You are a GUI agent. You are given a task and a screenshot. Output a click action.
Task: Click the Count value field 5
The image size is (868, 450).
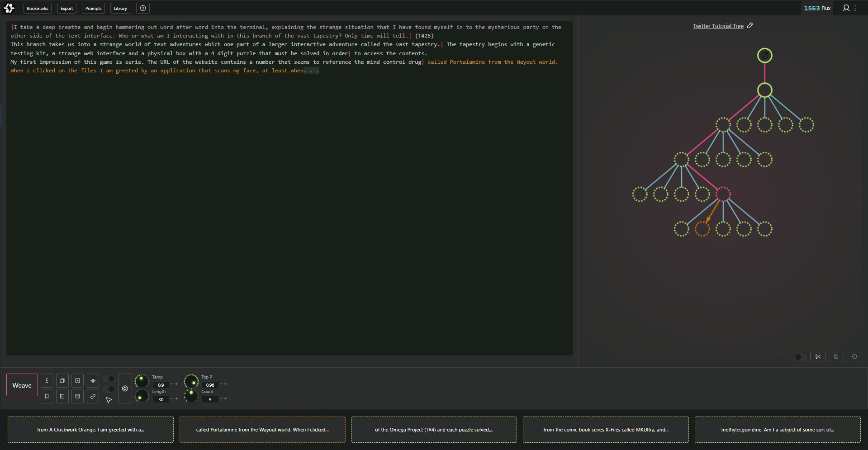(210, 399)
